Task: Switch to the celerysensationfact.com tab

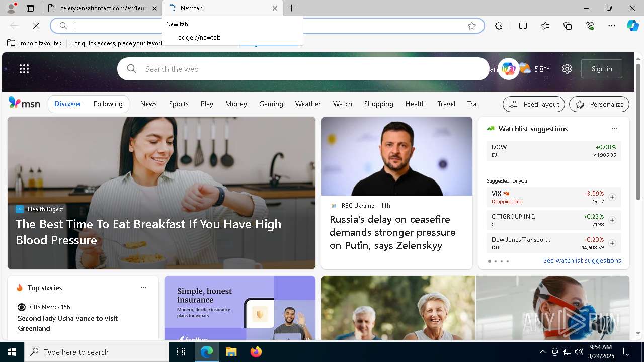Action: click(x=101, y=8)
